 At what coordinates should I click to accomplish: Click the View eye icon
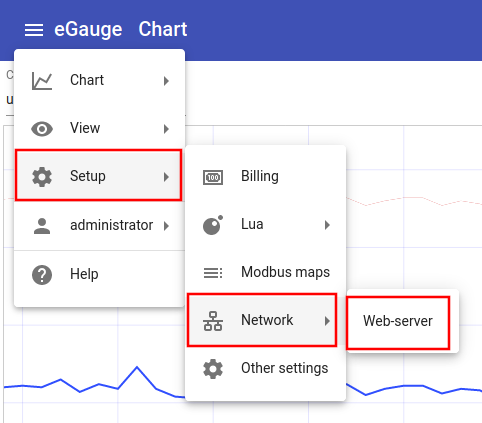[42, 129]
